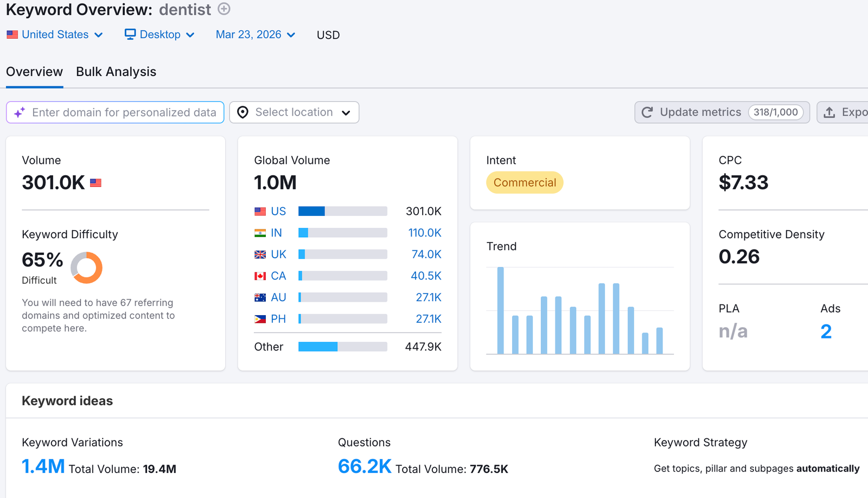The image size is (868, 498).
Task: Click the refresh icon in Update metrics
Action: coord(647,112)
